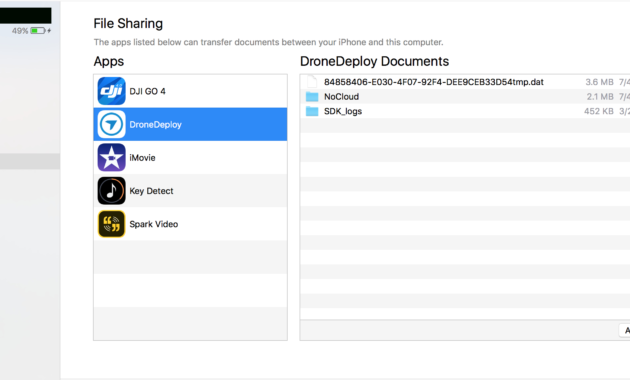Click the 3.6 MB size value

[x=599, y=82]
